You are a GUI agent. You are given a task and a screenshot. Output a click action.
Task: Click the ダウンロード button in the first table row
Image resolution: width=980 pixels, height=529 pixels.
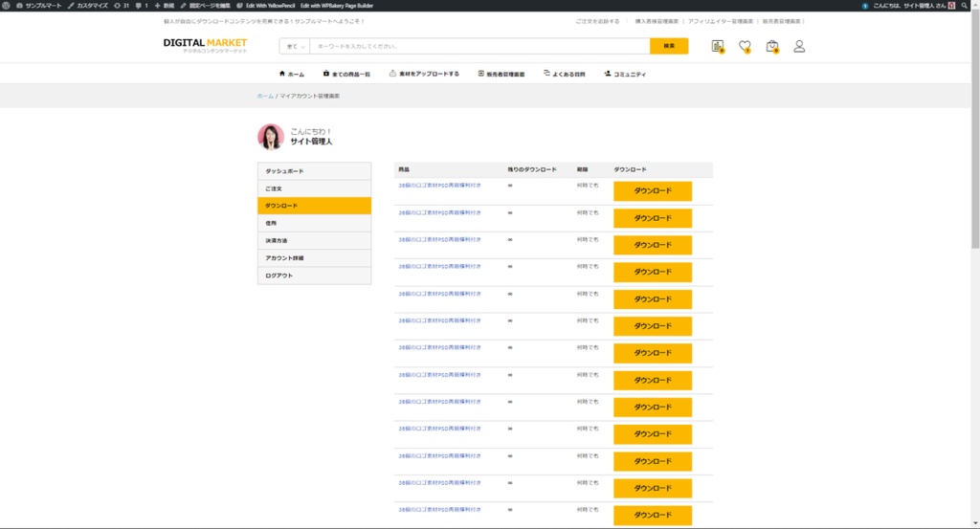pyautogui.click(x=653, y=191)
